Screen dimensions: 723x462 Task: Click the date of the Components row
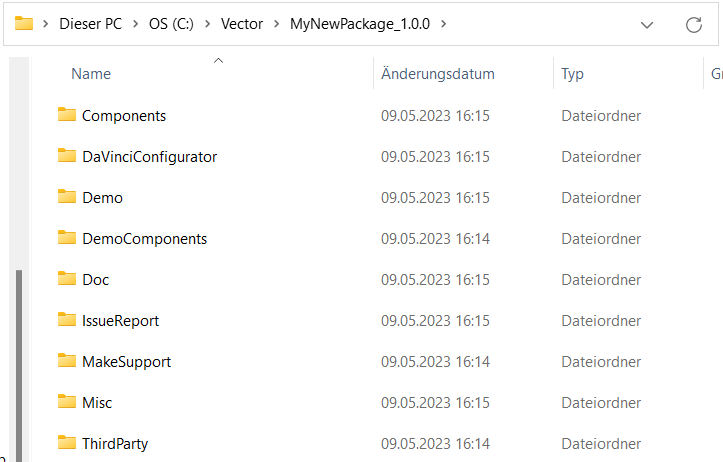pyautogui.click(x=435, y=116)
